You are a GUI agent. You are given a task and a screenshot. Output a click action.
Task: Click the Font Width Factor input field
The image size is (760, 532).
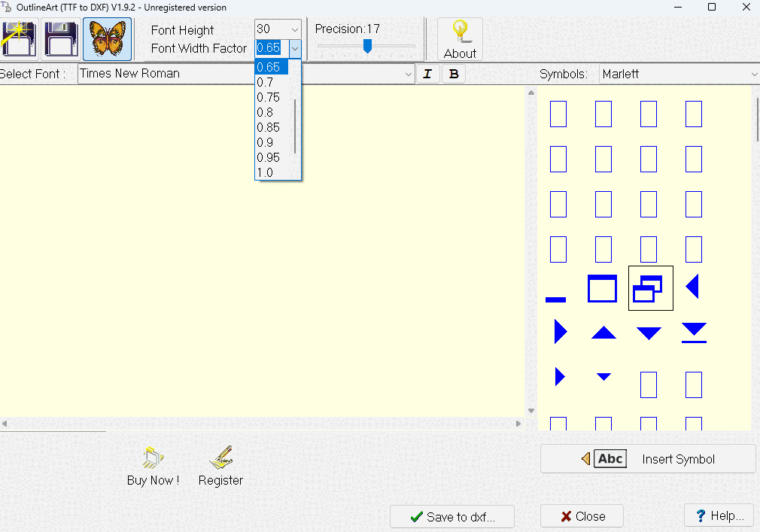coord(272,48)
